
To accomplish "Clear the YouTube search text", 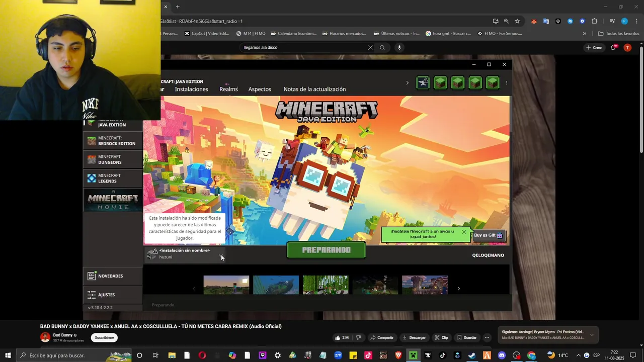I will coord(370,47).
